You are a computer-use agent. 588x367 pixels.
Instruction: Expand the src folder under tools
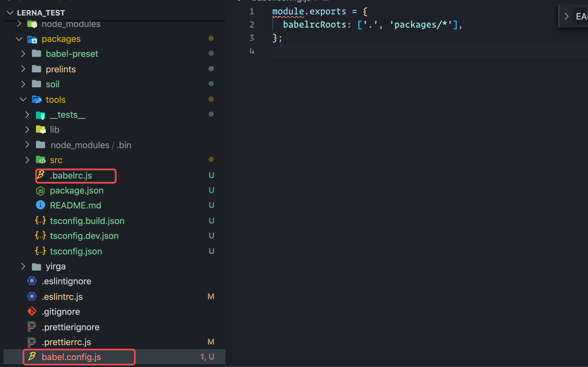[x=27, y=160]
